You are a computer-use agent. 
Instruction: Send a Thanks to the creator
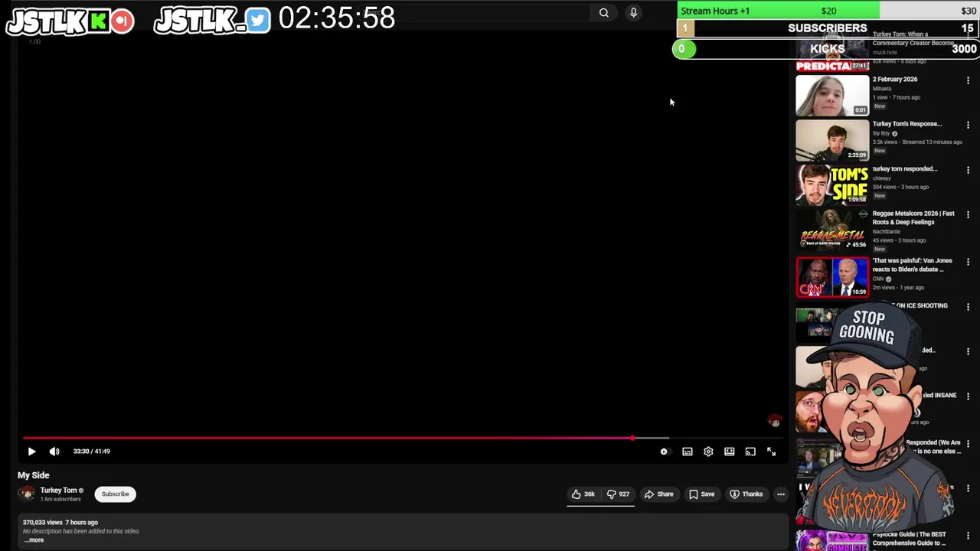pyautogui.click(x=746, y=494)
